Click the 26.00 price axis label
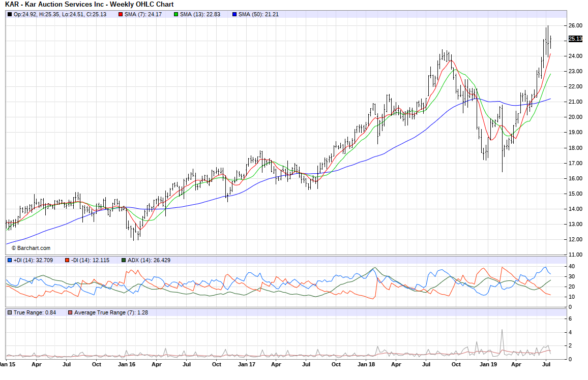The image size is (588, 380). (x=575, y=25)
